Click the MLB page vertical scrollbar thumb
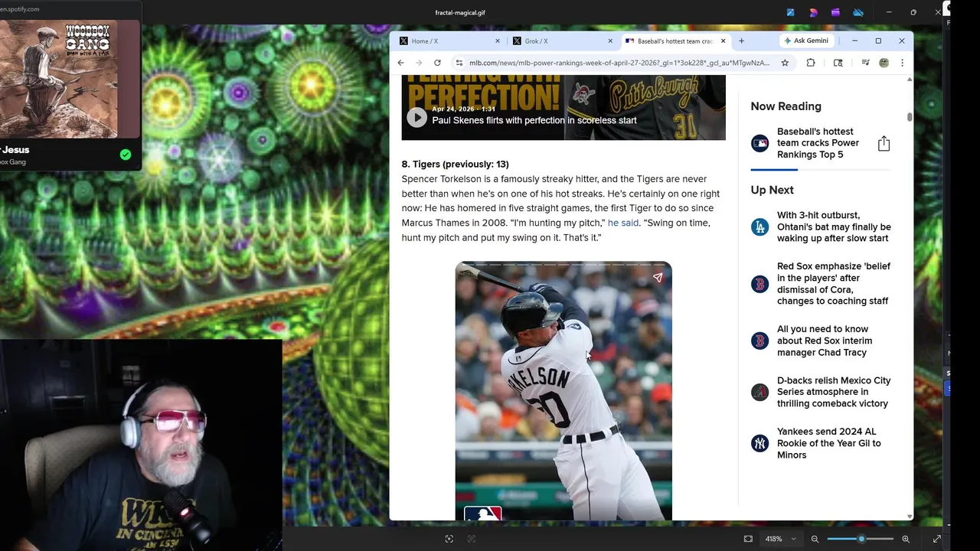Screen dimensions: 980x551 point(910,116)
